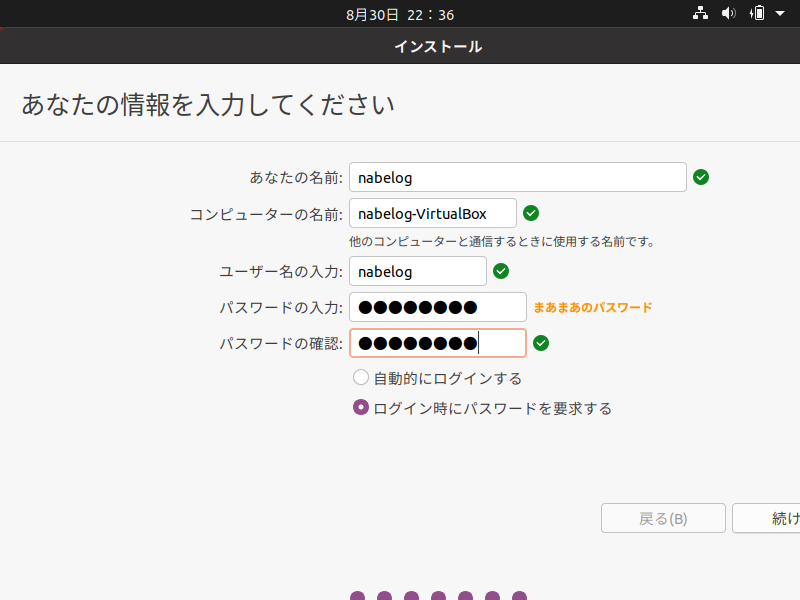The height and width of the screenshot is (600, 800).
Task: Focus the あなたの名前 input field
Action: [x=518, y=177]
